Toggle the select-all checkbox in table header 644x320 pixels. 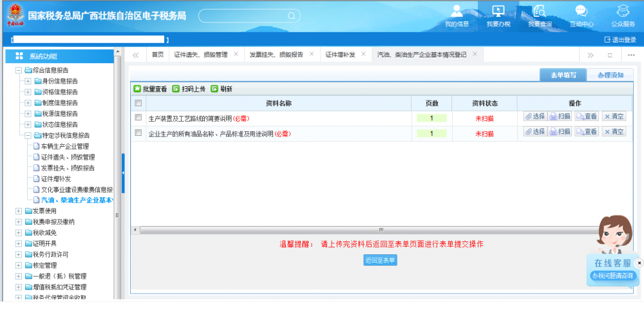tap(138, 103)
